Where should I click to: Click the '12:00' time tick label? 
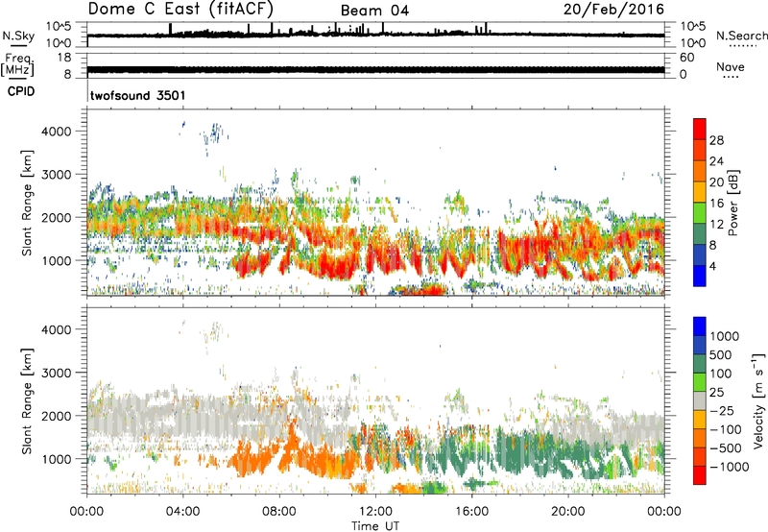coord(375,512)
